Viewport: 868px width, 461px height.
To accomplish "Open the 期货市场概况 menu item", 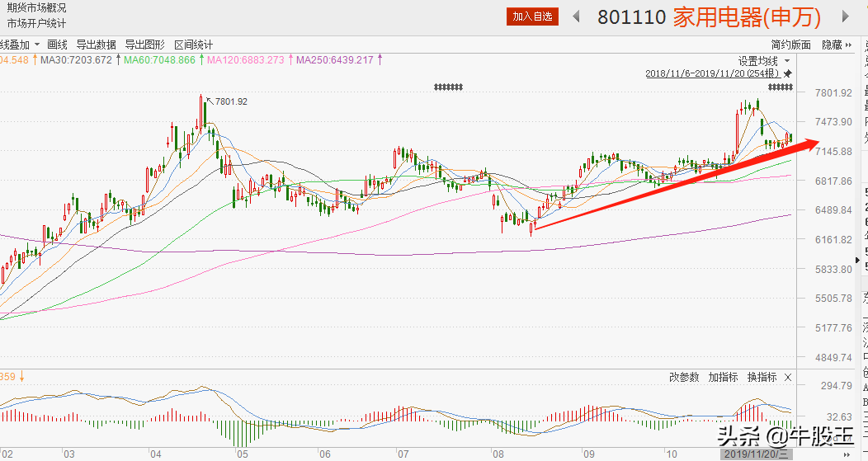I will click(37, 7).
